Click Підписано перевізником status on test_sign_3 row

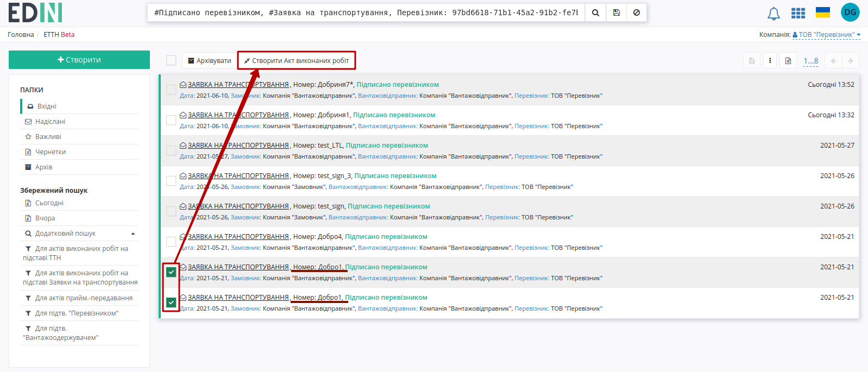click(x=395, y=176)
